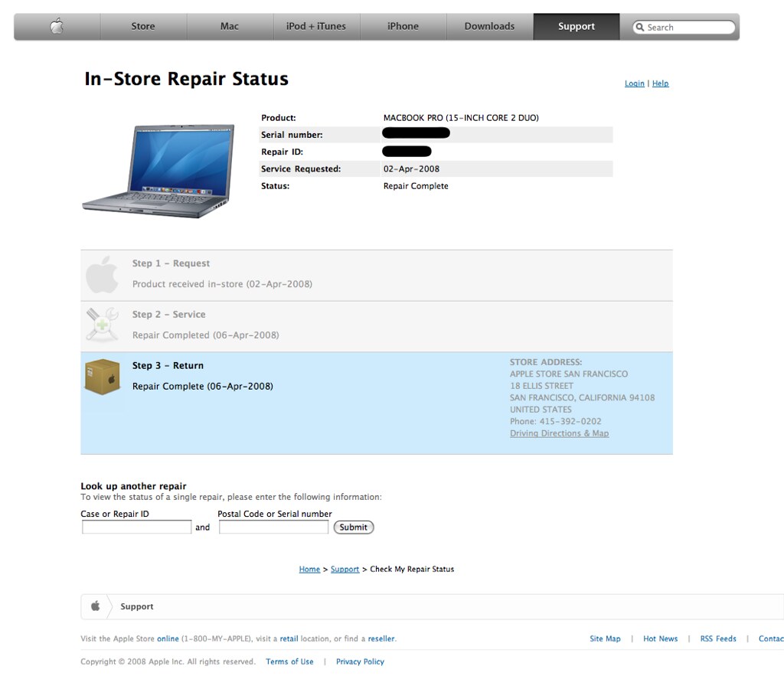
Task: Open the Downloads section
Action: click(x=489, y=25)
